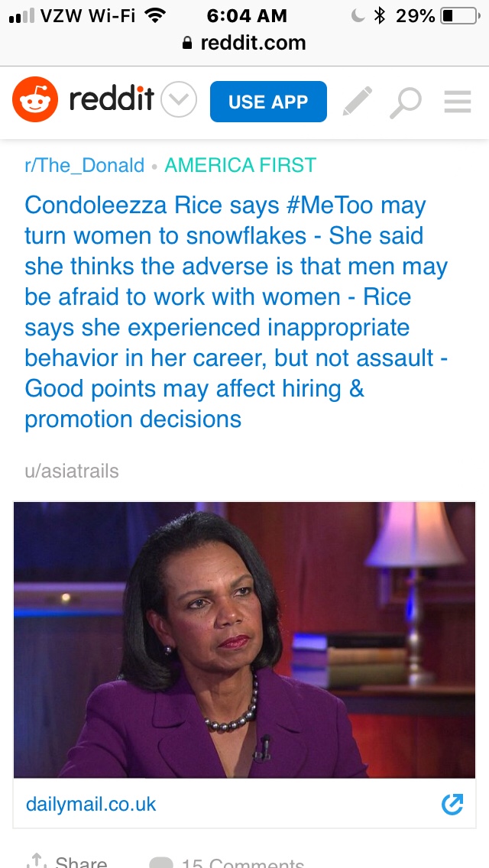This screenshot has width=489, height=868.
Task: Tap the Condoleezza Rice article thumbnail
Action: point(244,640)
